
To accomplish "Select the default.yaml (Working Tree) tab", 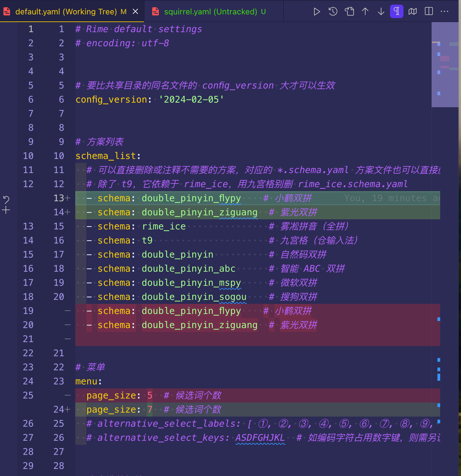I will pos(72,11).
